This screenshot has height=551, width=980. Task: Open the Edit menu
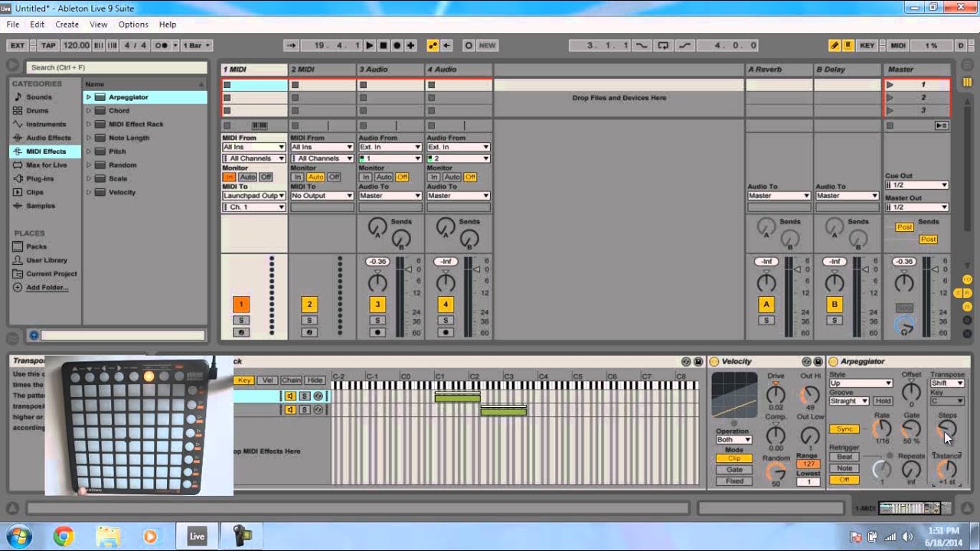point(37,24)
